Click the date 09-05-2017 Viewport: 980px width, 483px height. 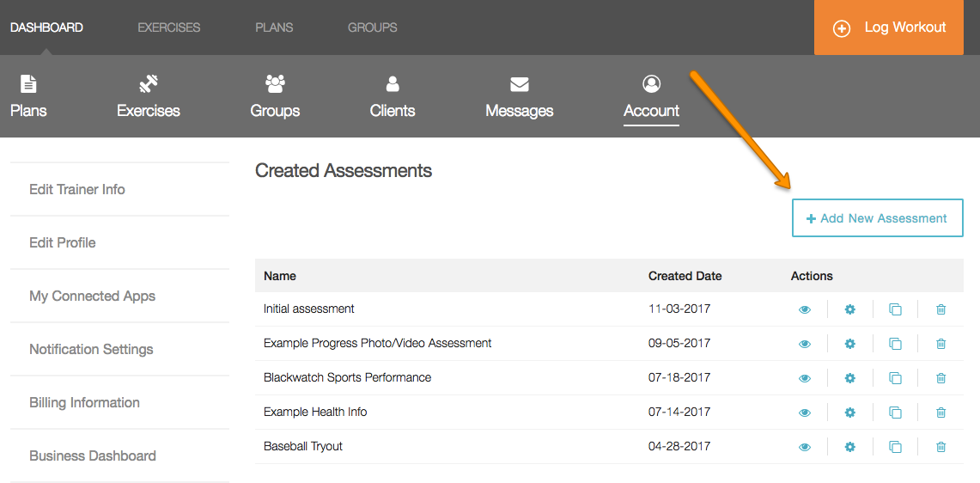coord(679,343)
